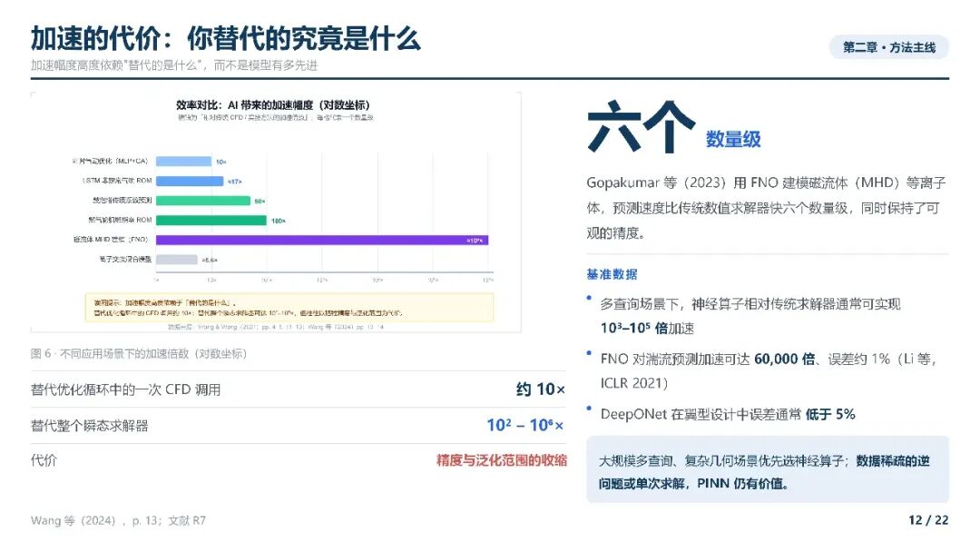Screen dimensions: 980x552
Task: Click the chart data source line citing Wang
Action: (x=276, y=327)
